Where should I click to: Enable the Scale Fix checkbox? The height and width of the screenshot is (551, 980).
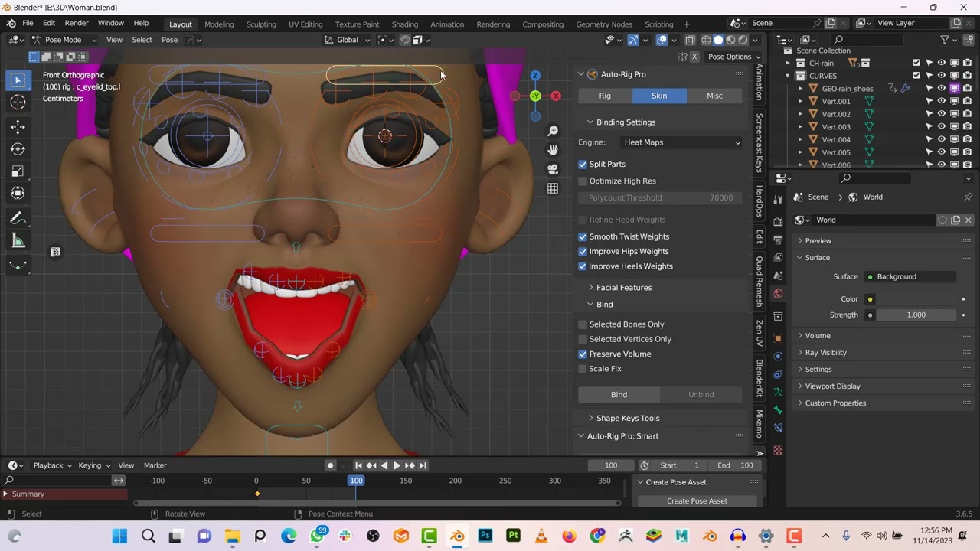[x=583, y=369]
